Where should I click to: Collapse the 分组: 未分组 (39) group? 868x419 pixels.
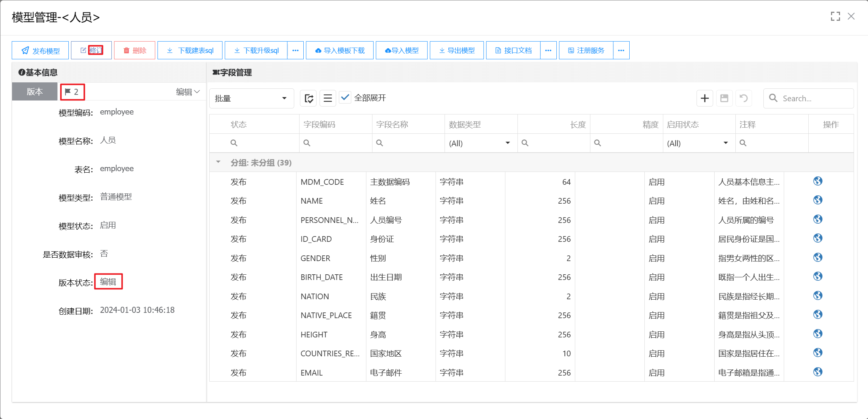(218, 162)
